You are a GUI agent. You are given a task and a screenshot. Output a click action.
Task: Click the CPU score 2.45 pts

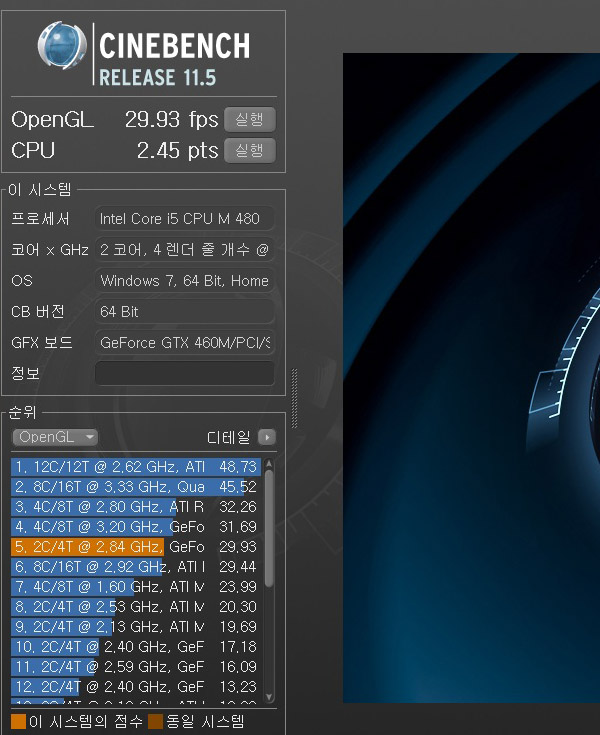click(x=177, y=150)
